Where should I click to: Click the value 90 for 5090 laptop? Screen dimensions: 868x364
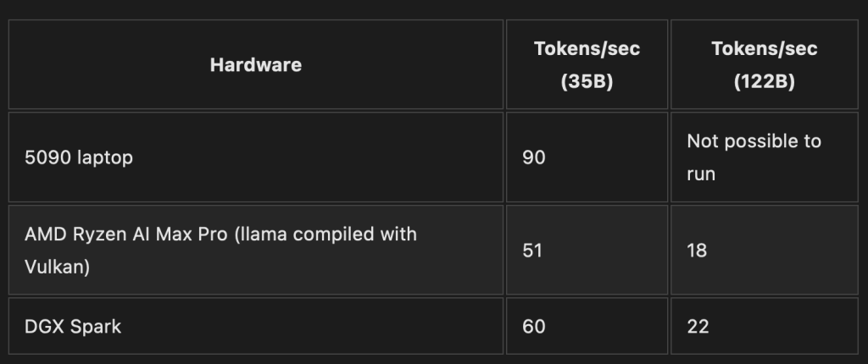coord(534,157)
